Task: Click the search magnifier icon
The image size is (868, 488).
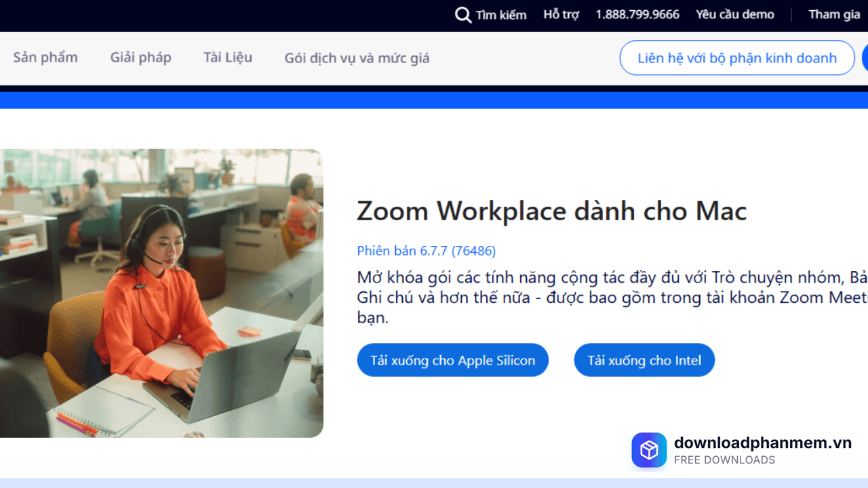Action: (463, 15)
